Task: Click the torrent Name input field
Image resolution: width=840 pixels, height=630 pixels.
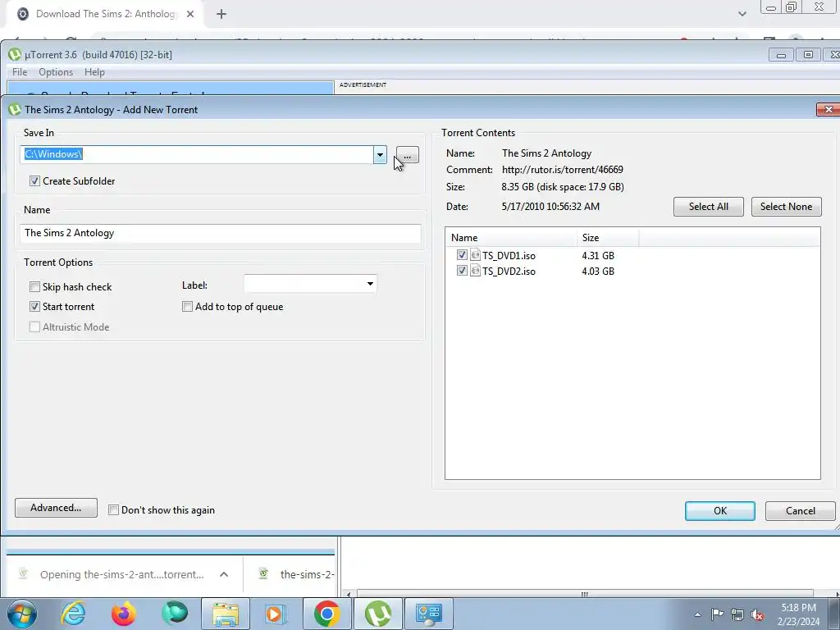Action: pos(220,233)
